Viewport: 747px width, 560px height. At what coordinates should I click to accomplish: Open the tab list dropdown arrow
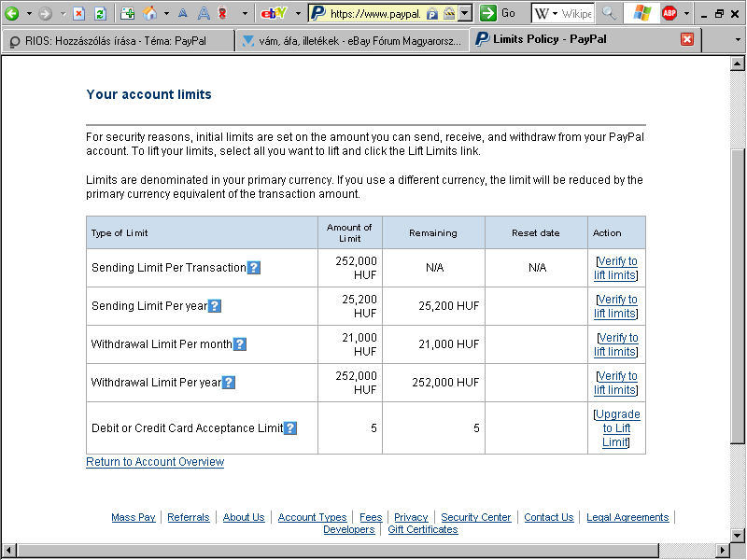738,40
